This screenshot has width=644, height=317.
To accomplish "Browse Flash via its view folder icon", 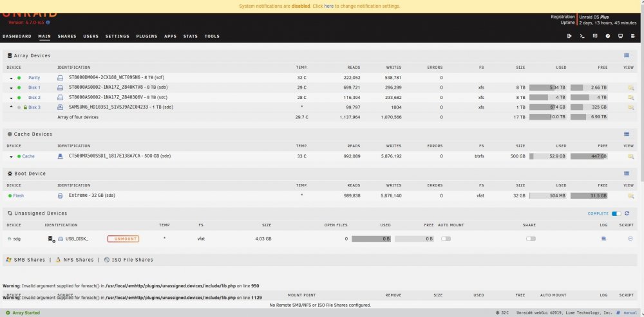I will 630,196.
